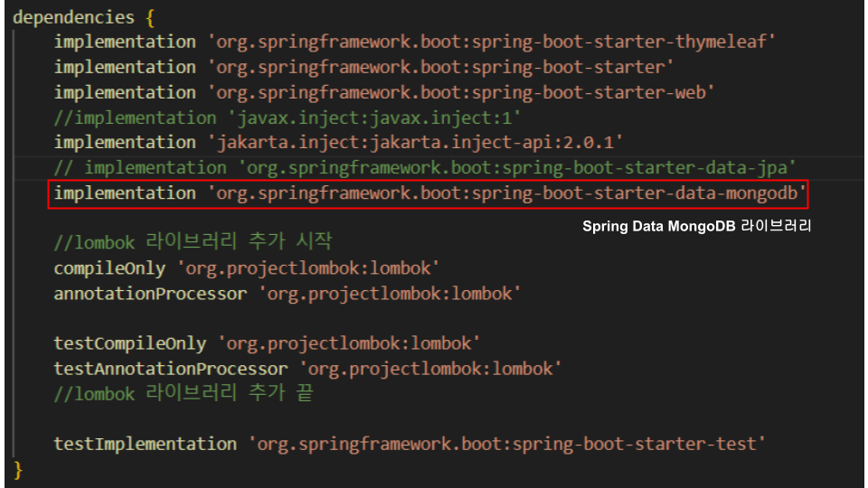Click the commented javax.inject:javax.inject:1 line
The image size is (868, 488).
(x=288, y=117)
